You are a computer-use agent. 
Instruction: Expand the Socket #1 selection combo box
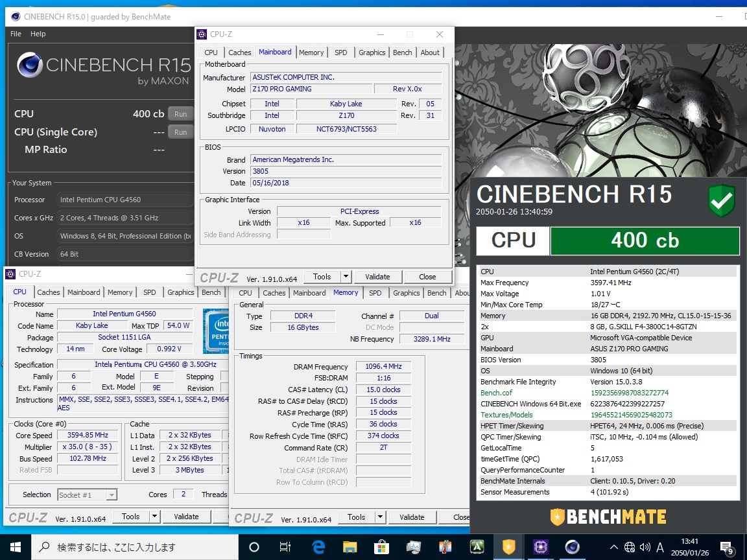pyautogui.click(x=88, y=495)
